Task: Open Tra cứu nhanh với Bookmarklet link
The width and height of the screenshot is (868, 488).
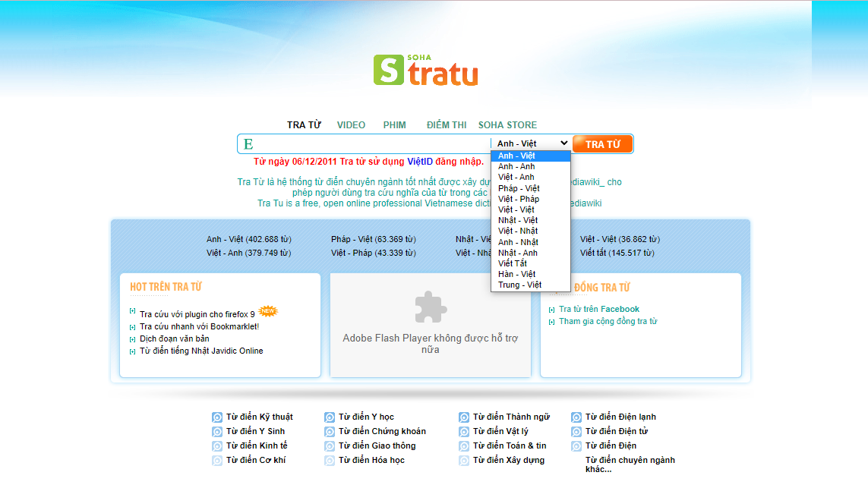Action: click(x=199, y=326)
